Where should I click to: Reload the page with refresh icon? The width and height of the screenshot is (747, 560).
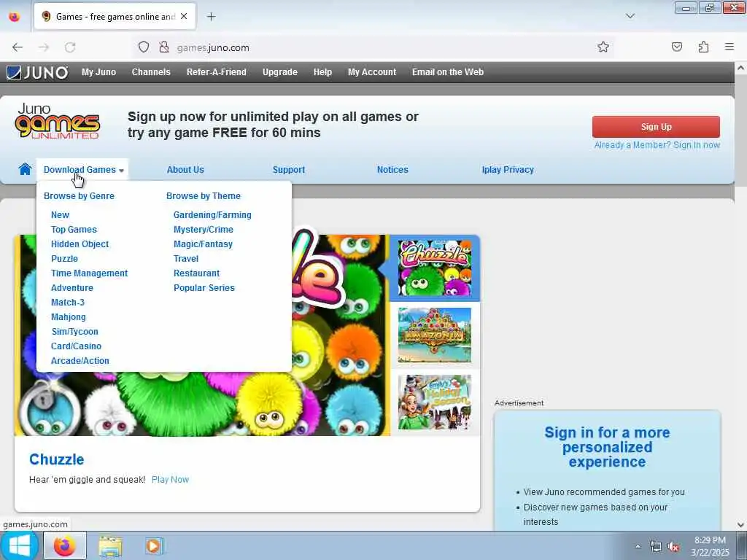coord(70,47)
